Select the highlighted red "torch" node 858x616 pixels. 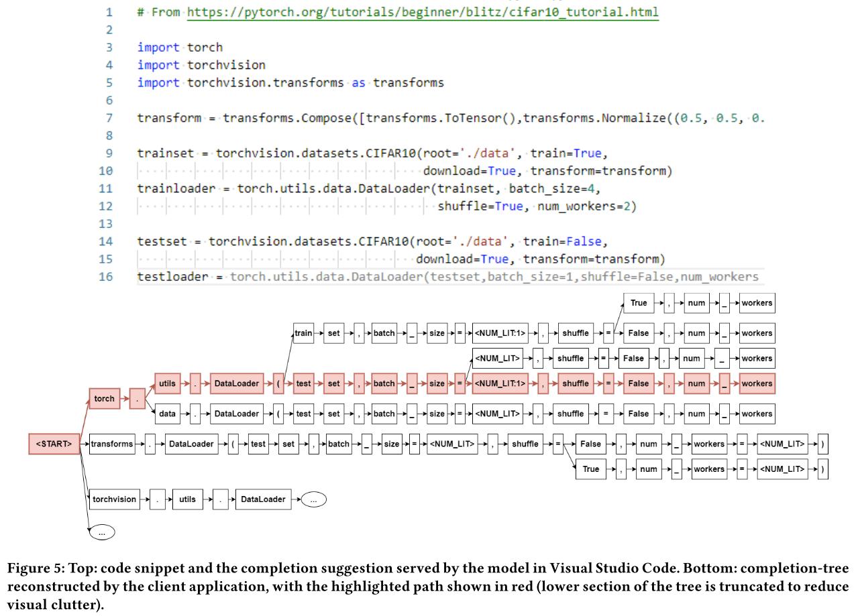coord(104,398)
